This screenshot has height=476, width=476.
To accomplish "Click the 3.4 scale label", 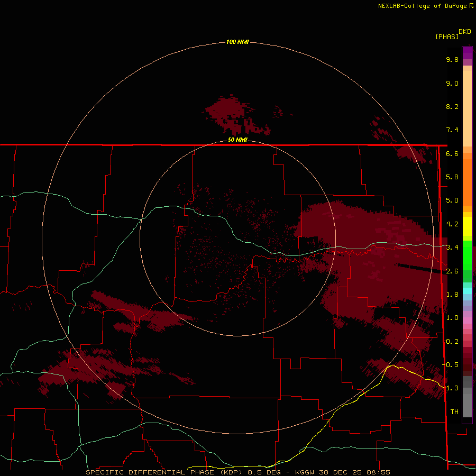I will 452,248.
